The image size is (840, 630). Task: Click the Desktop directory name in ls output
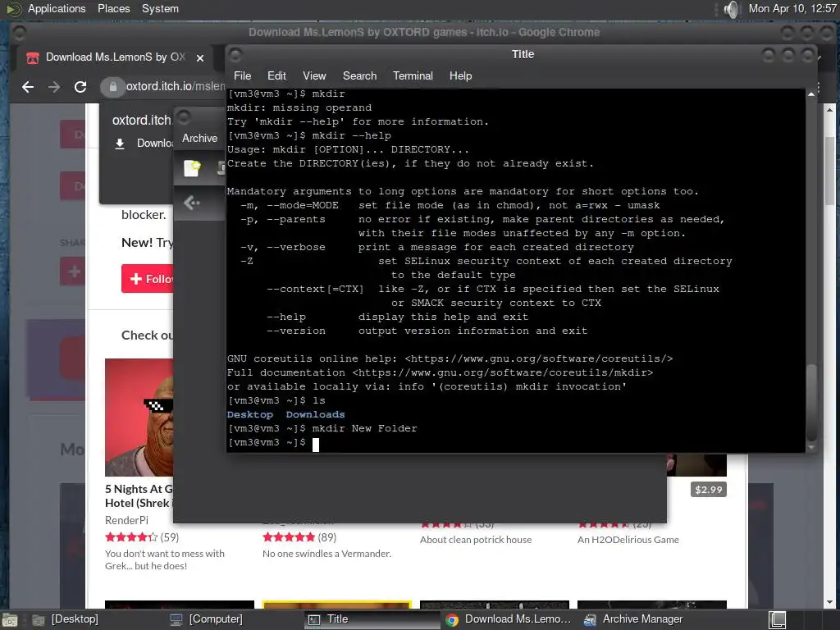coord(250,414)
